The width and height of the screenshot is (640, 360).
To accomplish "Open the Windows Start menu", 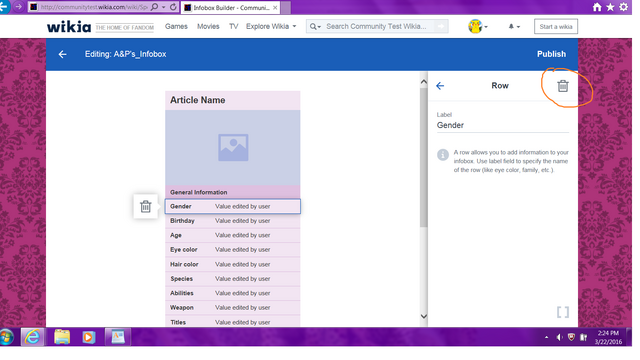I will [7, 337].
